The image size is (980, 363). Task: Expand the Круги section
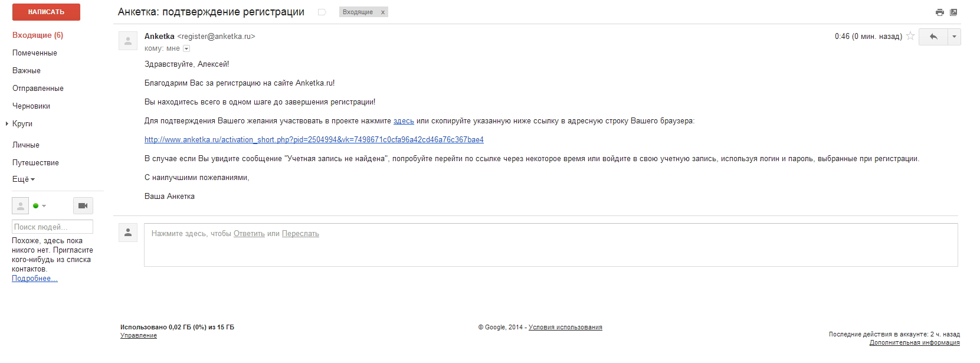coord(7,124)
